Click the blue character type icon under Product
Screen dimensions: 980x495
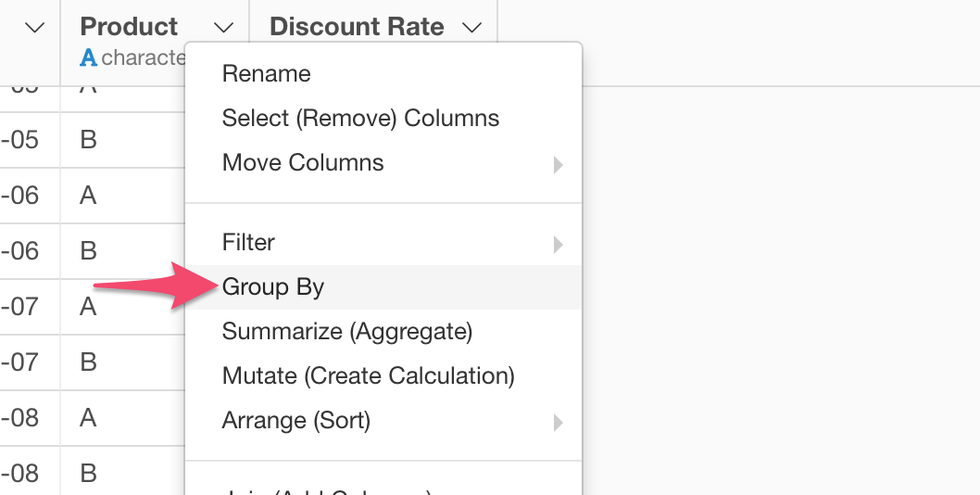(x=89, y=58)
